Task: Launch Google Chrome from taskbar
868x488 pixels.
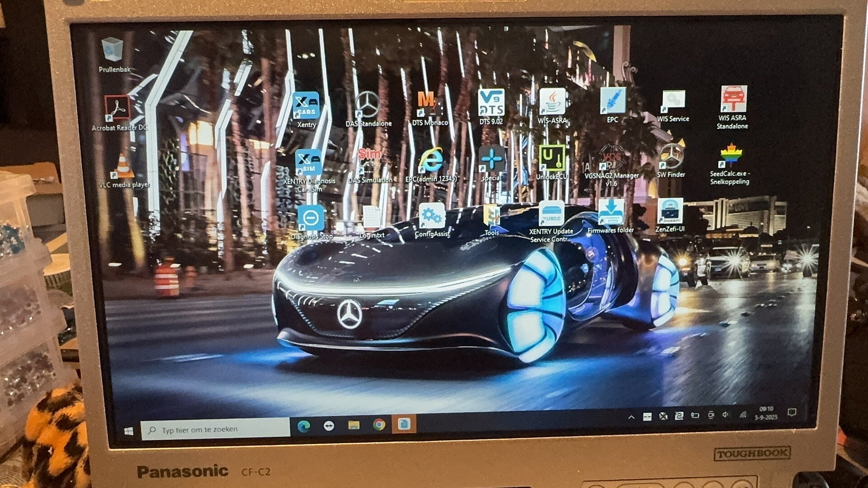Action: (379, 425)
